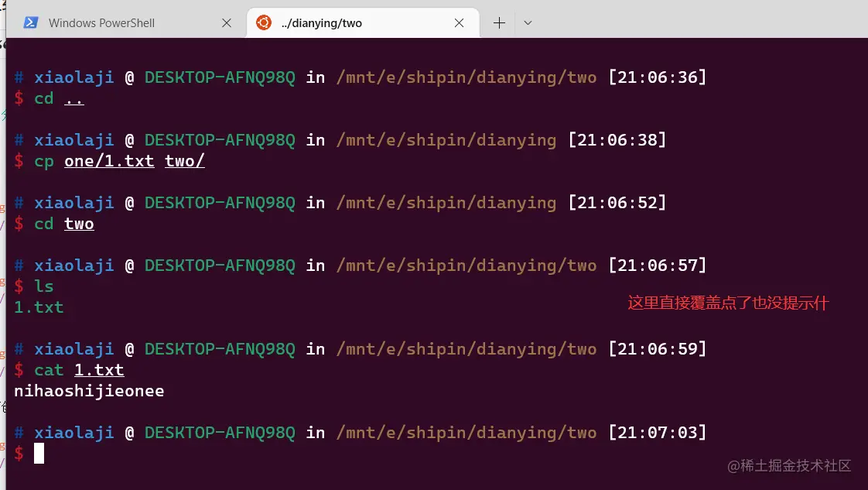Viewport: 868px width, 490px height.
Task: Click the underlined '..' argument after cd
Action: (x=74, y=99)
